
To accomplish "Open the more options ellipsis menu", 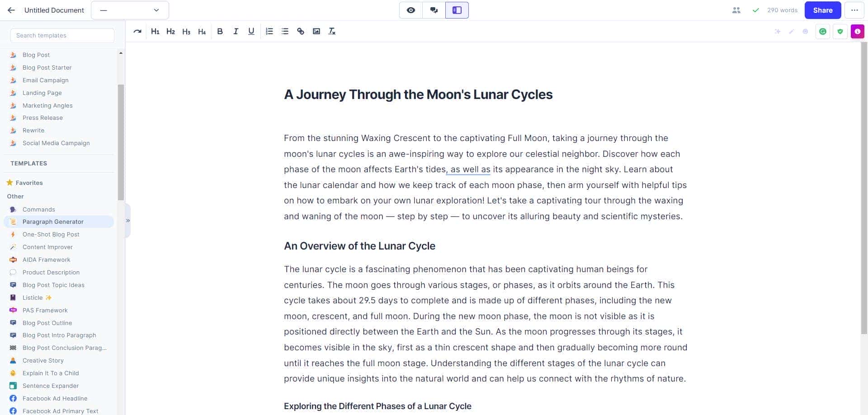I will coord(855,10).
